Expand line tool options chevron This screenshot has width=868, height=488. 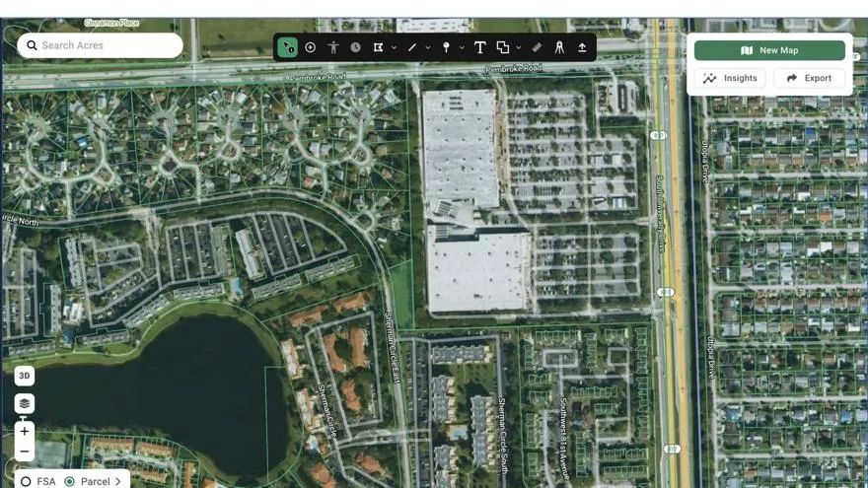tap(428, 48)
